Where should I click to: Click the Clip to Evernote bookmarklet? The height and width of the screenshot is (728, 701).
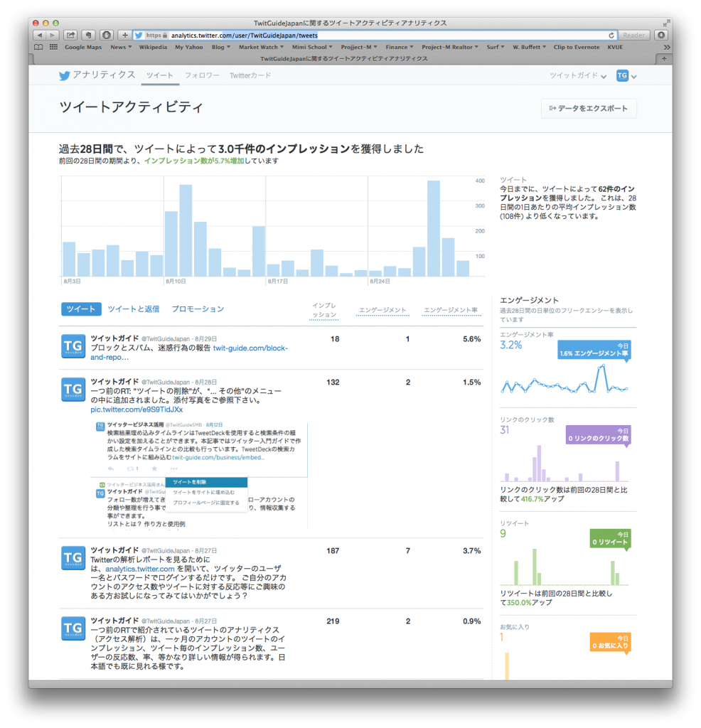576,47
